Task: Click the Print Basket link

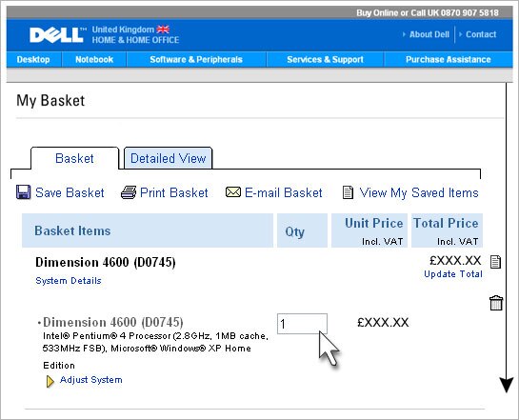Action: coord(173,192)
